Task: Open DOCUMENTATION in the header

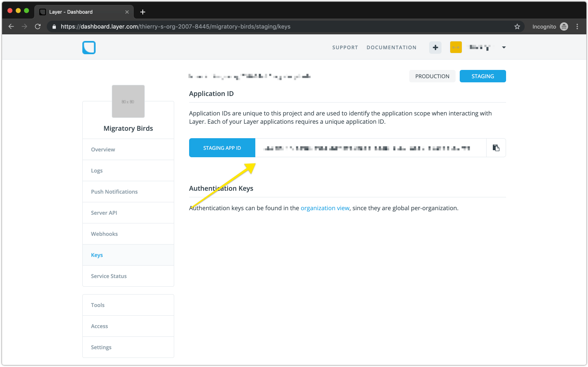Action: pos(391,48)
